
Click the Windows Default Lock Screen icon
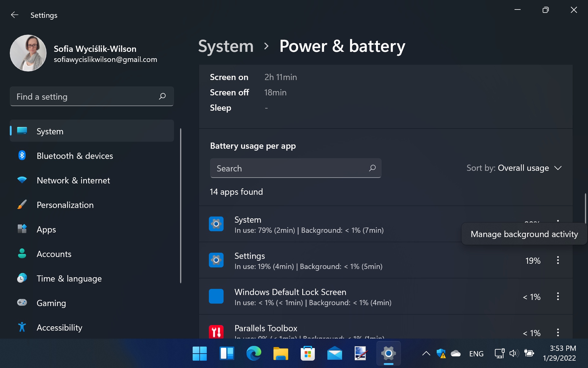[x=216, y=296]
